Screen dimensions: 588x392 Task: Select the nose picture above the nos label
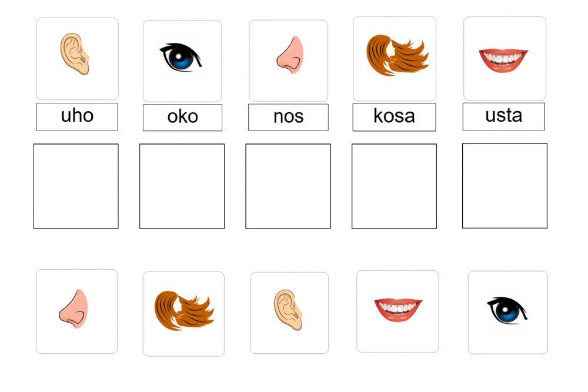pyautogui.click(x=288, y=61)
